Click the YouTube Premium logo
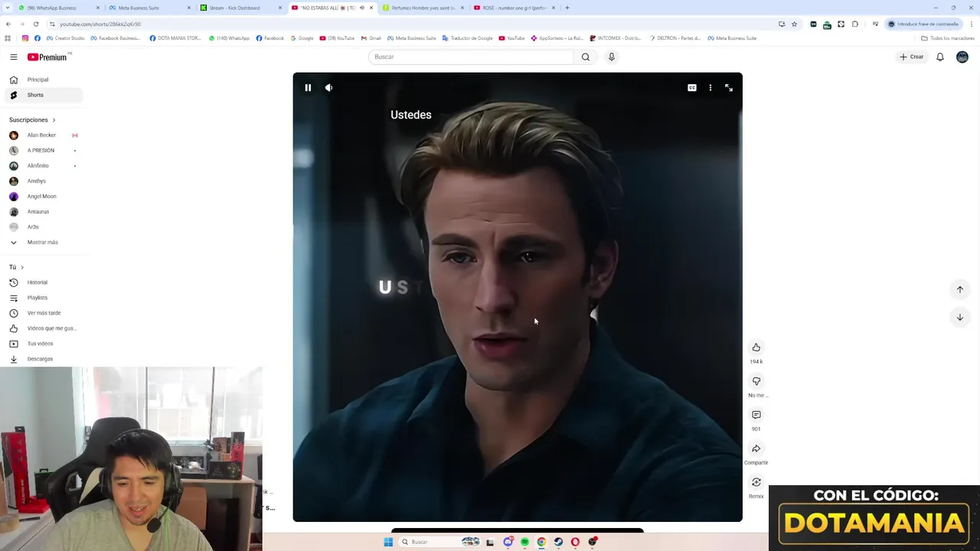980x551 pixels. tap(49, 57)
